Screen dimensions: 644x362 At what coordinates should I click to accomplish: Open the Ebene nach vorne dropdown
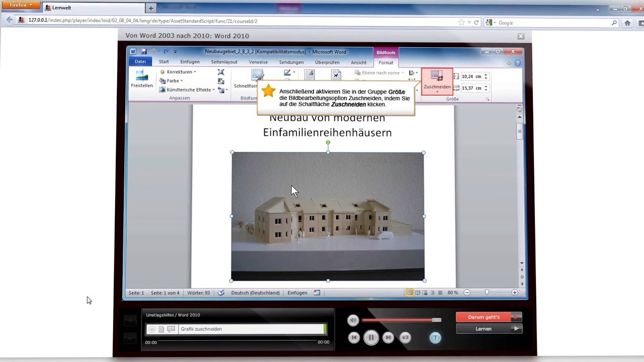(379, 73)
